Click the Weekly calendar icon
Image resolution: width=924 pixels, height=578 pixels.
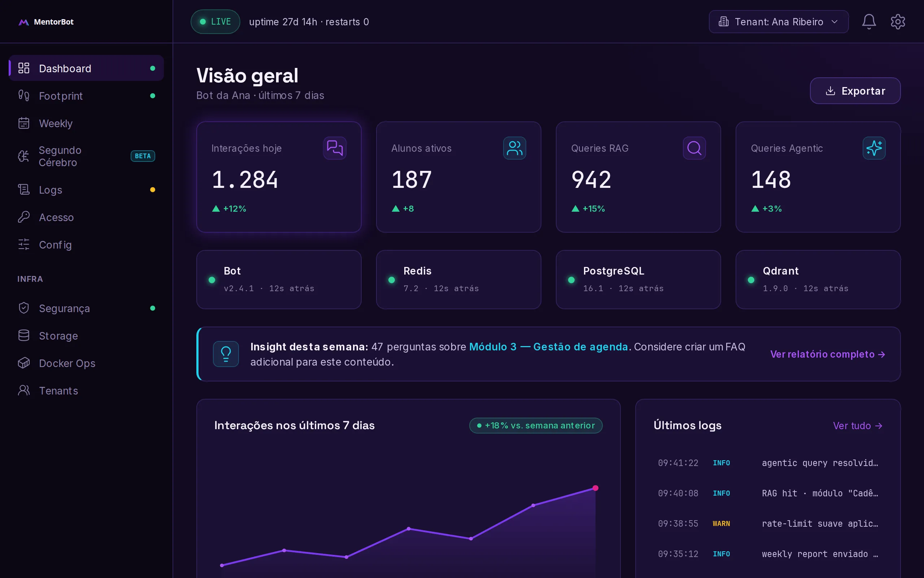(x=24, y=123)
